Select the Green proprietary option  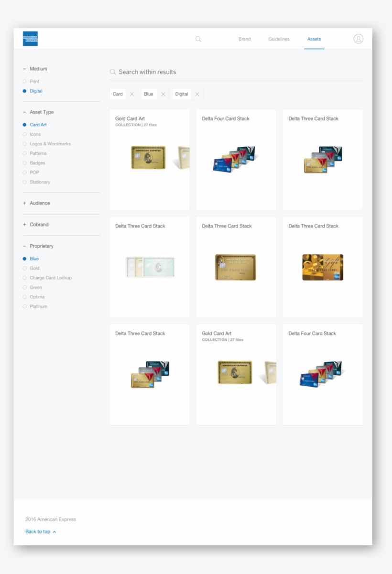32,287
